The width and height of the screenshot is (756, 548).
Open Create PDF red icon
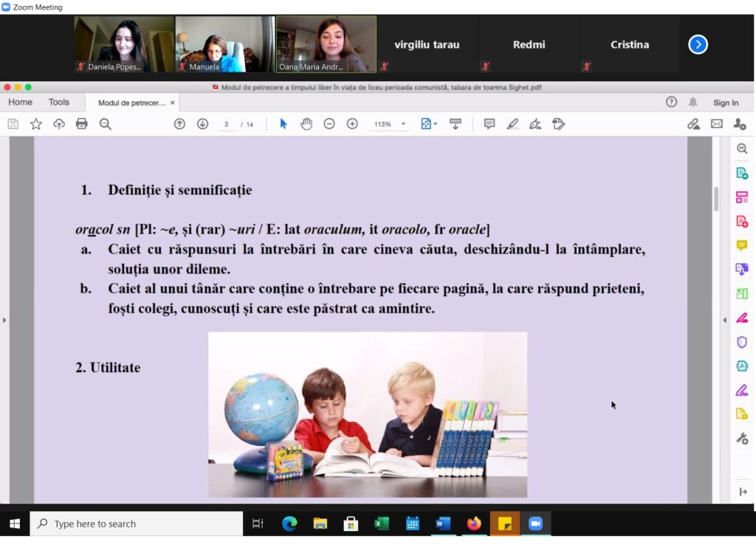pyautogui.click(x=742, y=221)
